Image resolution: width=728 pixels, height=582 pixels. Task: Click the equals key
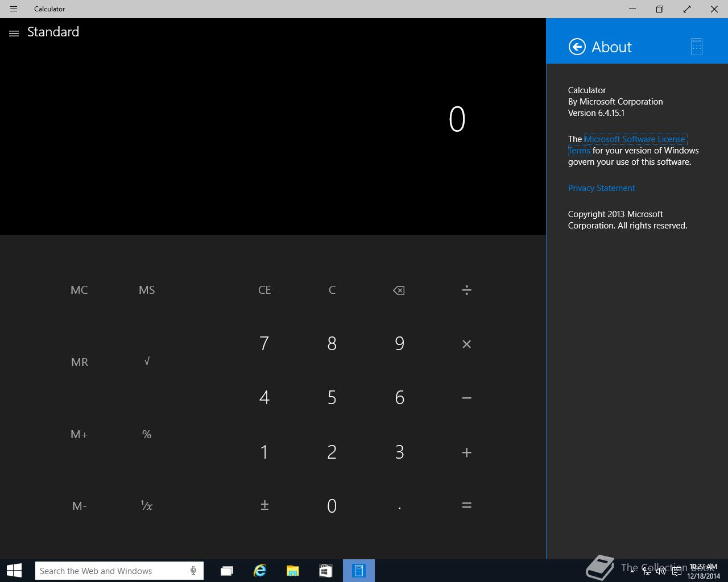point(466,505)
